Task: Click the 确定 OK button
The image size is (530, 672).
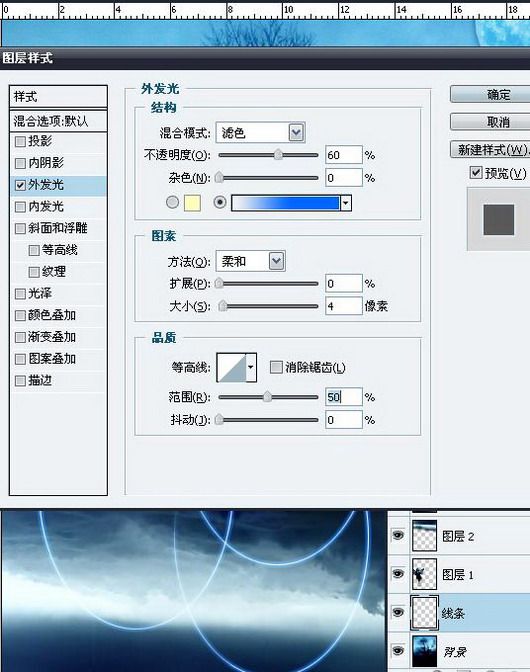Action: (491, 94)
